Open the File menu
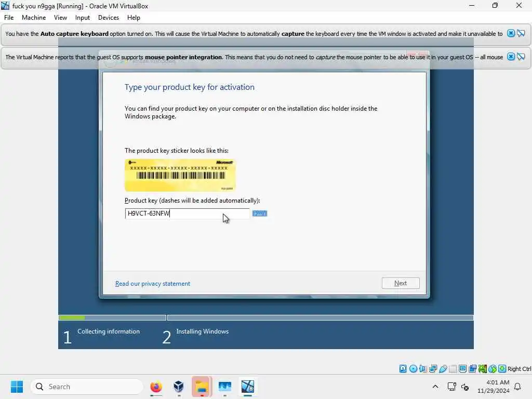Screen dimensions: 532x399 (x=9, y=18)
